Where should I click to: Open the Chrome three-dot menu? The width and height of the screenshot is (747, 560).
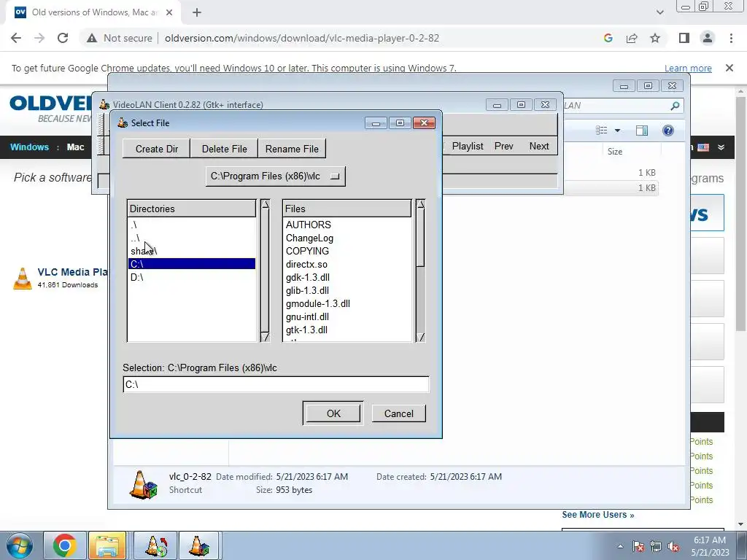[x=731, y=38]
